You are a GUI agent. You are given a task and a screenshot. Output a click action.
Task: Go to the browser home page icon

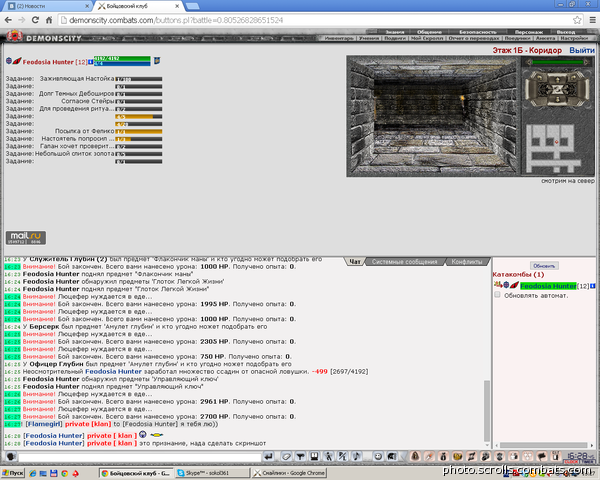tap(49, 20)
